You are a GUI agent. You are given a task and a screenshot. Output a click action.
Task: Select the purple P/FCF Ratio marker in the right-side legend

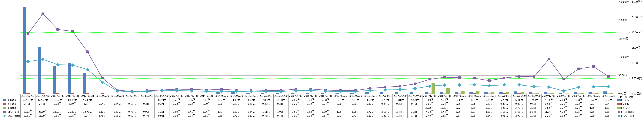(619, 112)
